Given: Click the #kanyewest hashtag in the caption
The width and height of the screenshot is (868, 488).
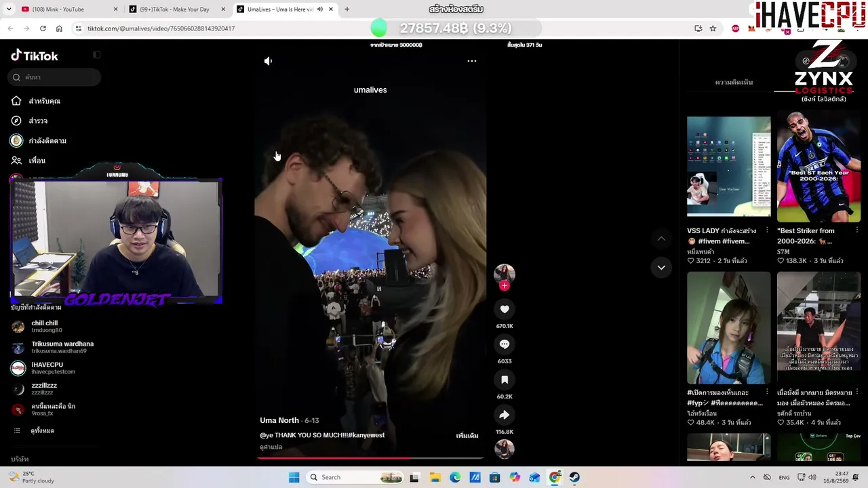Looking at the screenshot, I should 366,435.
